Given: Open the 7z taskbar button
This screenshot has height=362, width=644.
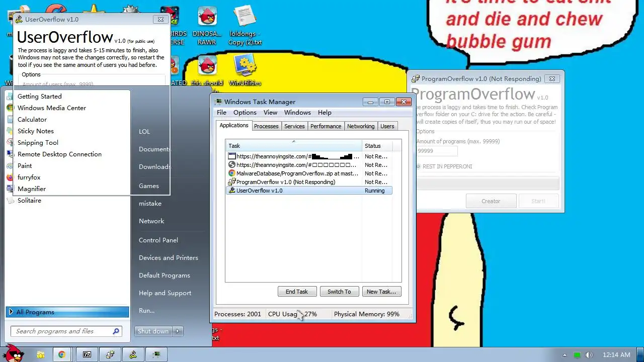Looking at the screenshot, I should [x=87, y=354].
